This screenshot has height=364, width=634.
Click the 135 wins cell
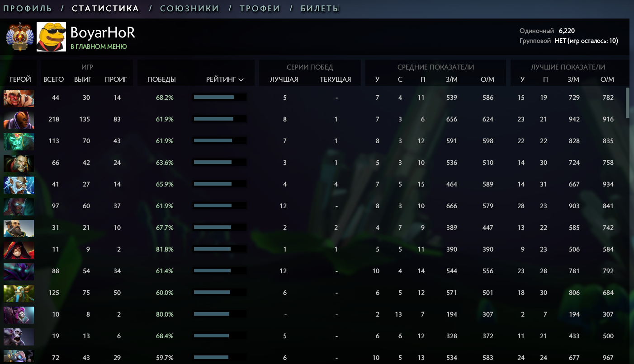click(x=84, y=119)
